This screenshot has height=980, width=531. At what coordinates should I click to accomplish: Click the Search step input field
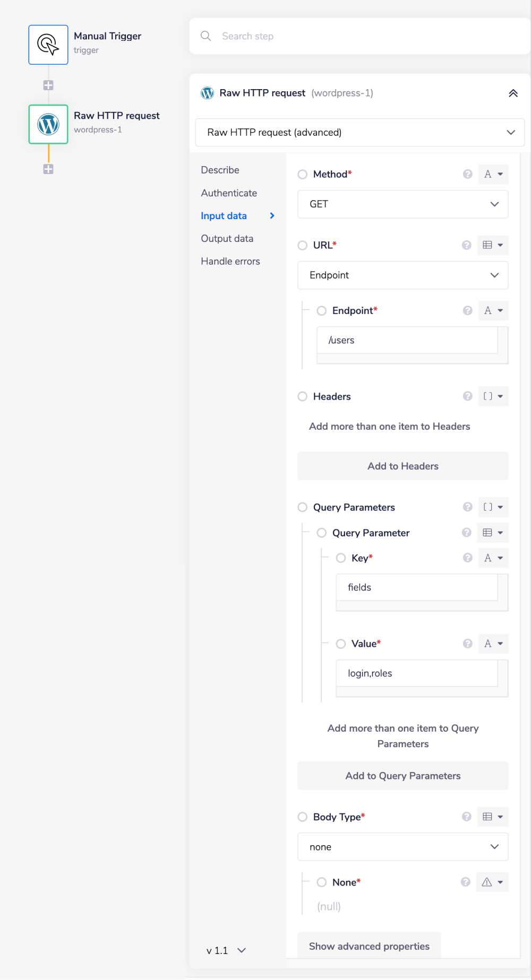pyautogui.click(x=361, y=36)
